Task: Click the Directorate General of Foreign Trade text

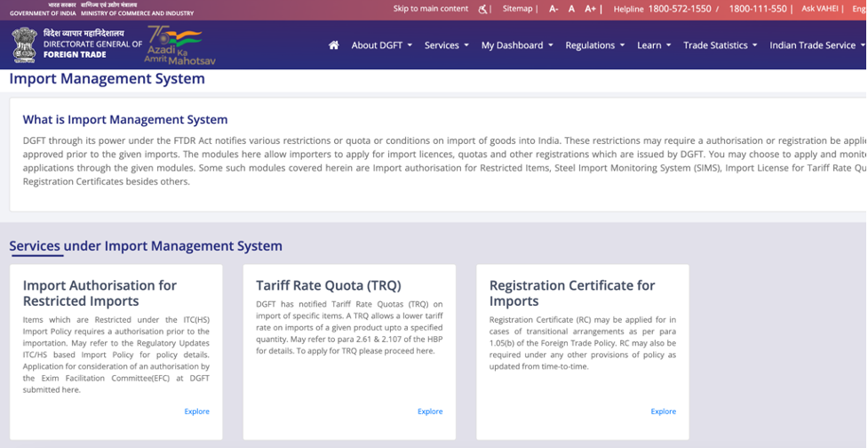Action: click(x=93, y=49)
